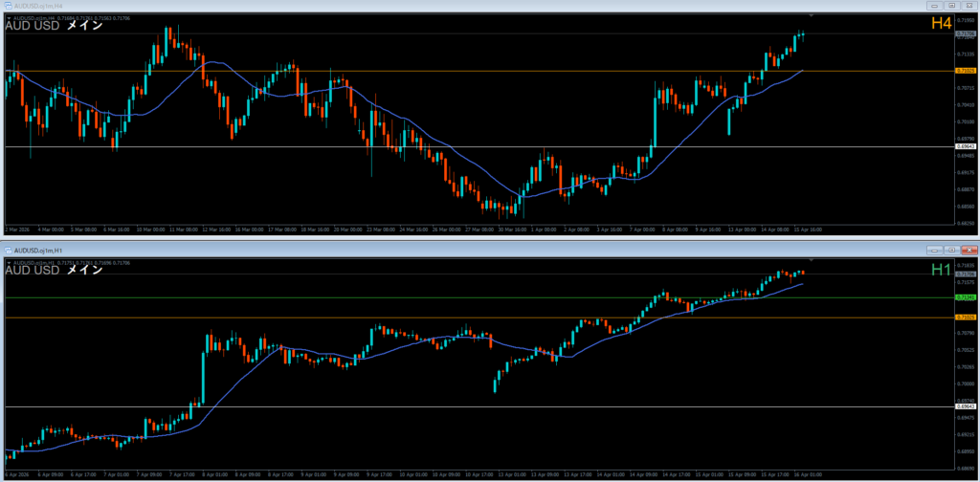This screenshot has width=980, height=482.
Task: Restore the AUDUSD H4 chart window
Action: [x=951, y=6]
